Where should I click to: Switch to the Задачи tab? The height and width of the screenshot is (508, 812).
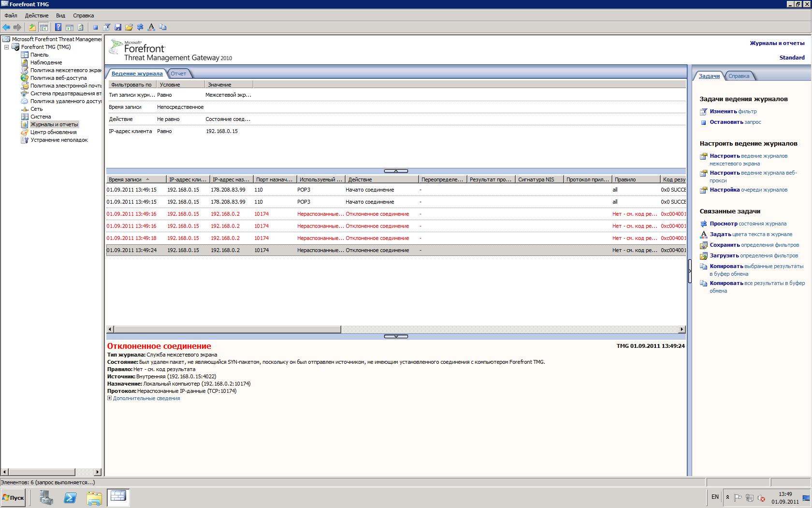click(709, 76)
